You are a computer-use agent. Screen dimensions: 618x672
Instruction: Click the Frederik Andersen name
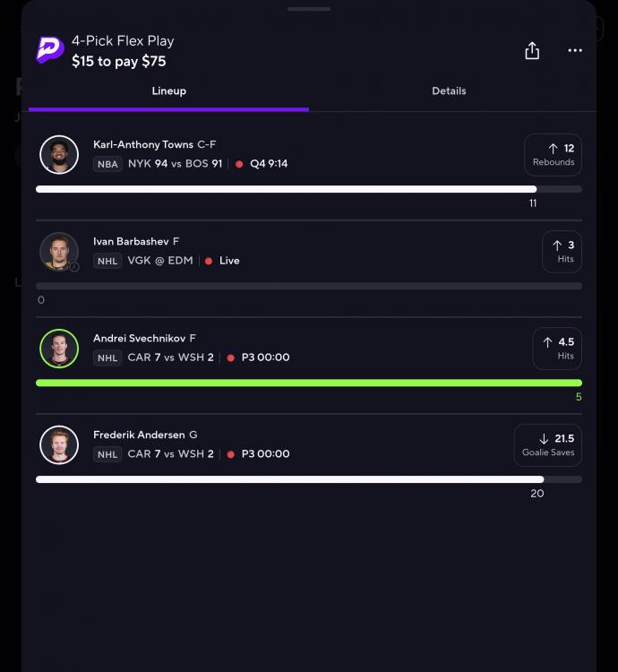139,435
